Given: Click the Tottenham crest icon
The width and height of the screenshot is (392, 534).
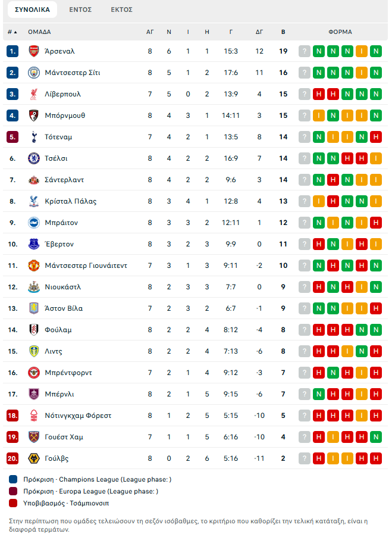Looking at the screenshot, I should click(x=33, y=137).
